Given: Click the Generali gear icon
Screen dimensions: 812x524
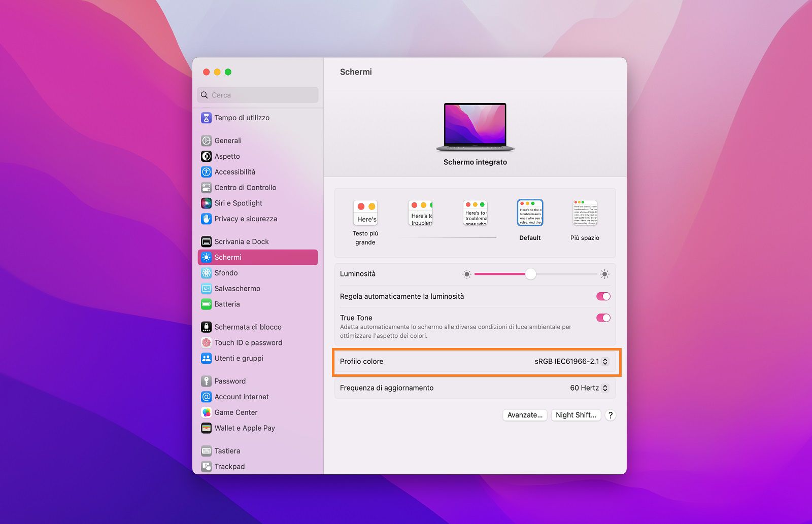Looking at the screenshot, I should point(206,141).
